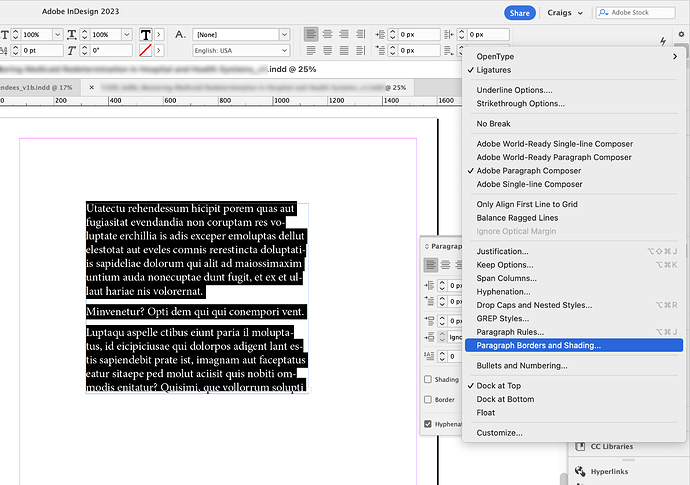Toggle the Hyphenate checkbox
690x485 pixels.
click(x=428, y=424)
